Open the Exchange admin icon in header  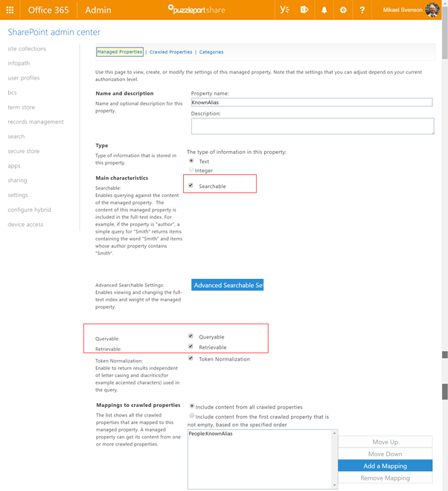304,10
